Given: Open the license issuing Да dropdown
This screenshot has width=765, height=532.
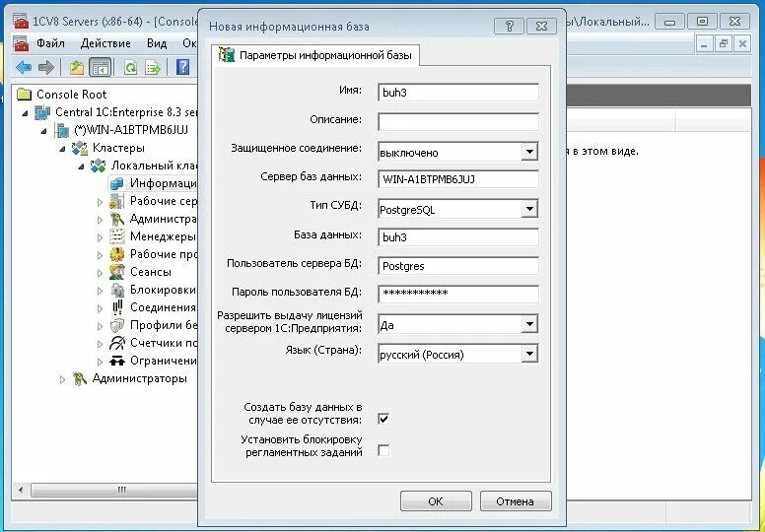Looking at the screenshot, I should click(528, 324).
